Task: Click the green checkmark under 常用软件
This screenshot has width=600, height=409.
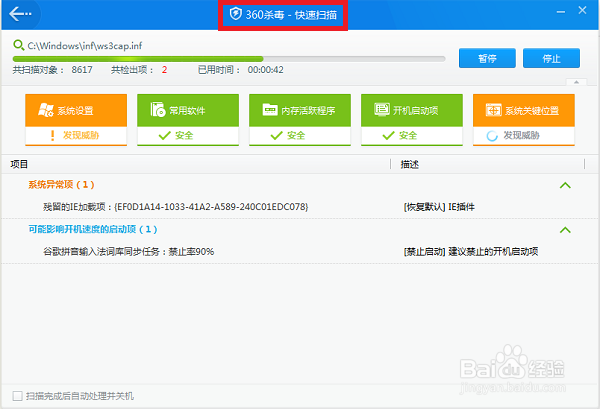Action: [x=165, y=135]
